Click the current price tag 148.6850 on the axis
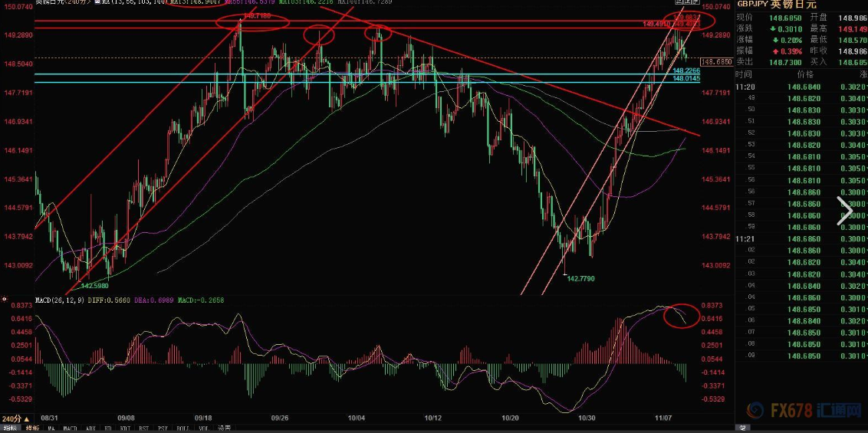 (x=716, y=62)
